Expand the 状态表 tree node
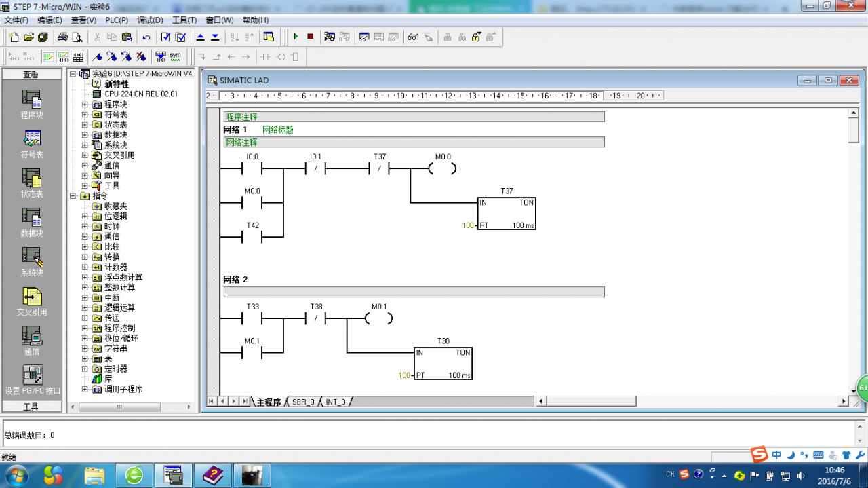Image resolution: width=868 pixels, height=488 pixels. (x=85, y=125)
